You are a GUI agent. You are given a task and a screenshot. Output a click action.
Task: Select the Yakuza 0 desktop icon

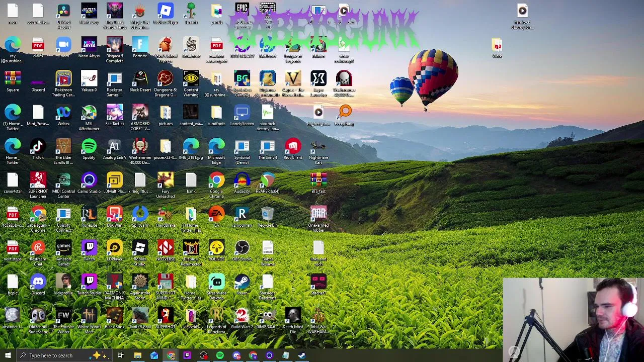(x=89, y=81)
